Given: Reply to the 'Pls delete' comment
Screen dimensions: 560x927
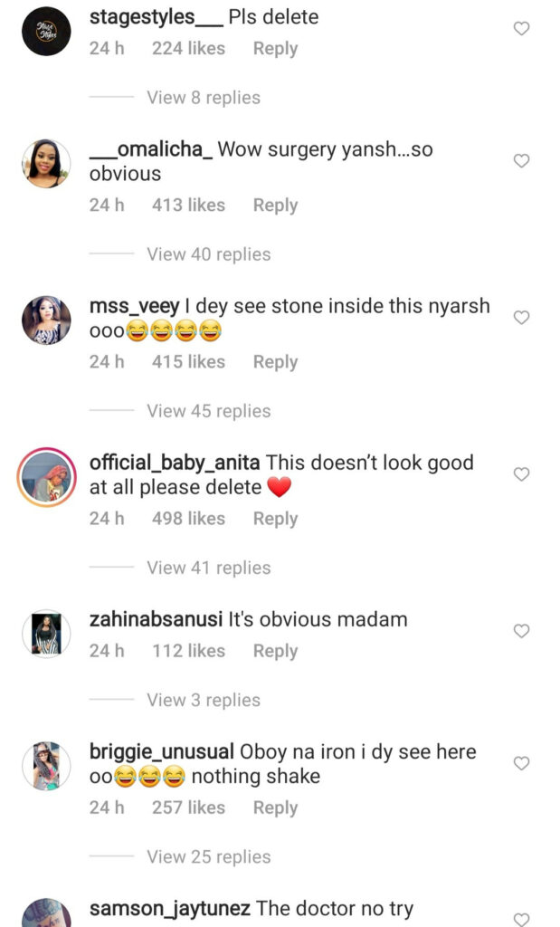Looking at the screenshot, I should [275, 49].
